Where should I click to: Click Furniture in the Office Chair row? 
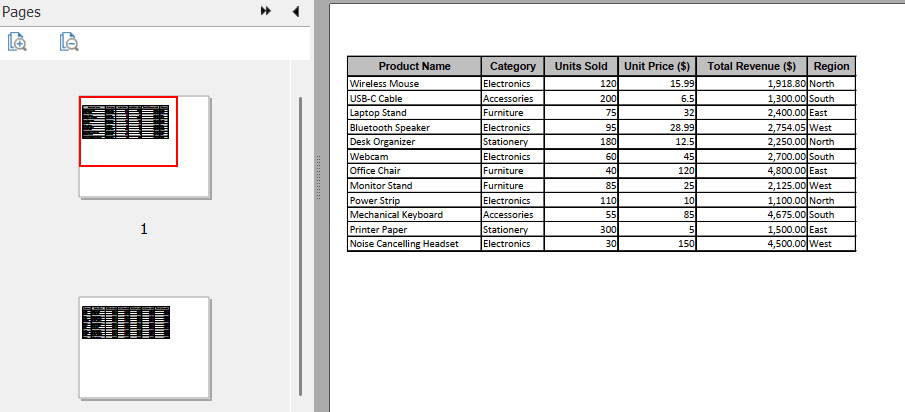point(503,171)
